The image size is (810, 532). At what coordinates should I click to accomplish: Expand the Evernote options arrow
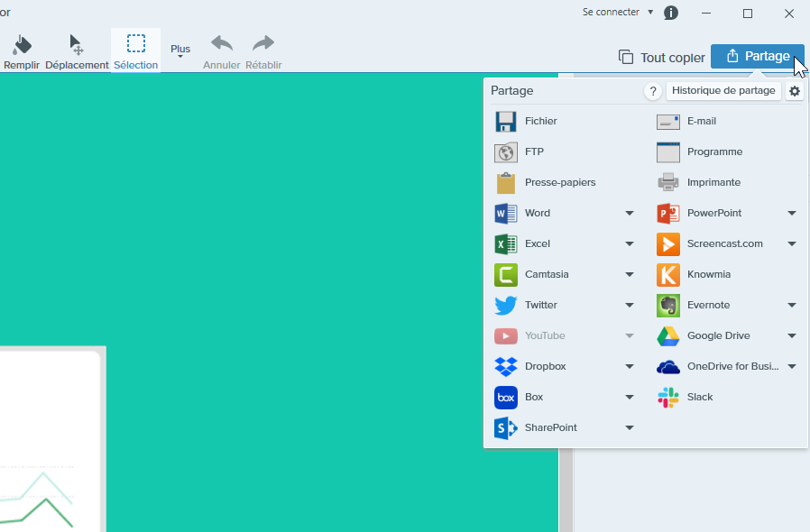[x=791, y=306]
